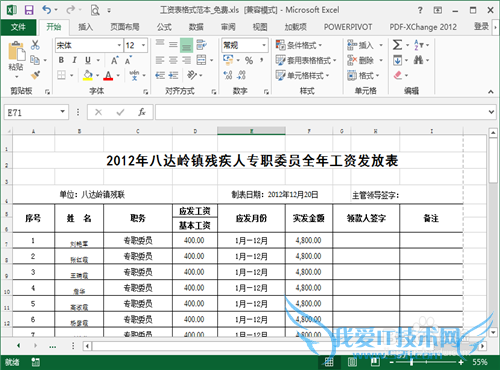This screenshot has height=370, width=500.
Task: Apply red font color
Action: point(108,75)
